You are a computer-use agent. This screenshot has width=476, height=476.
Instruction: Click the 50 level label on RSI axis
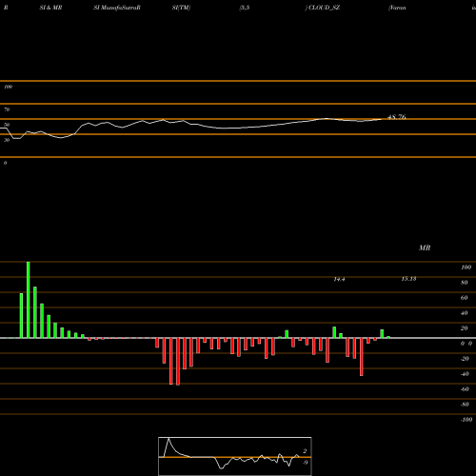[7, 125]
